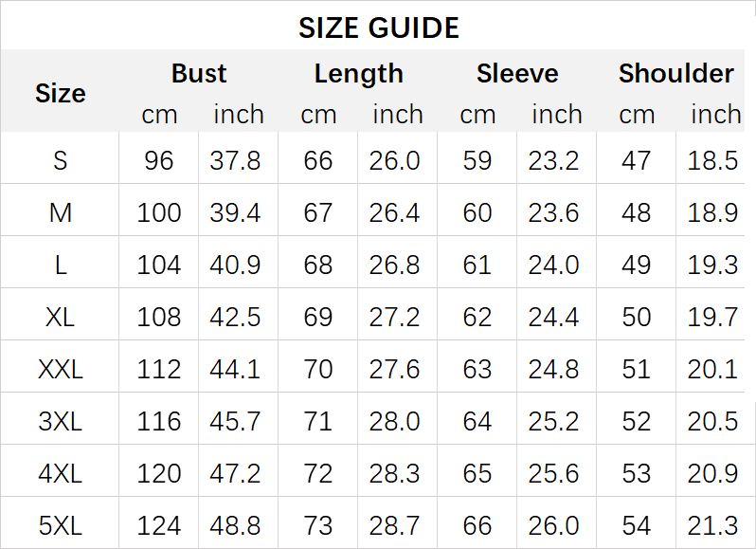756x549 pixels.
Task: Click the 37.8 inch bust value
Action: click(235, 160)
